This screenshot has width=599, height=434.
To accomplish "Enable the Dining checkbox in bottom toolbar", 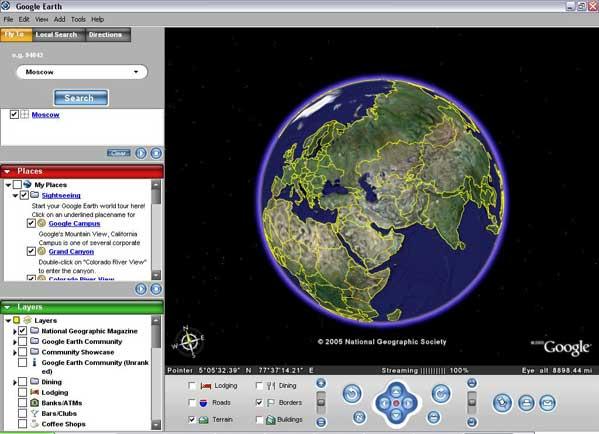I will pos(259,386).
